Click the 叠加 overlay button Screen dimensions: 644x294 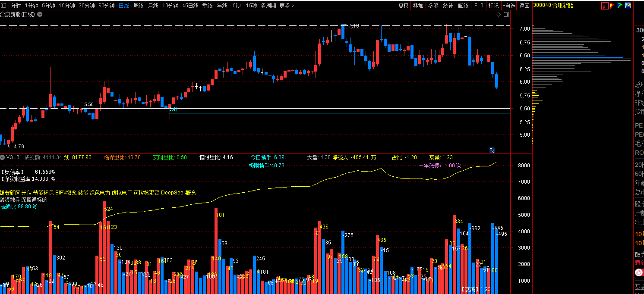click(418, 6)
